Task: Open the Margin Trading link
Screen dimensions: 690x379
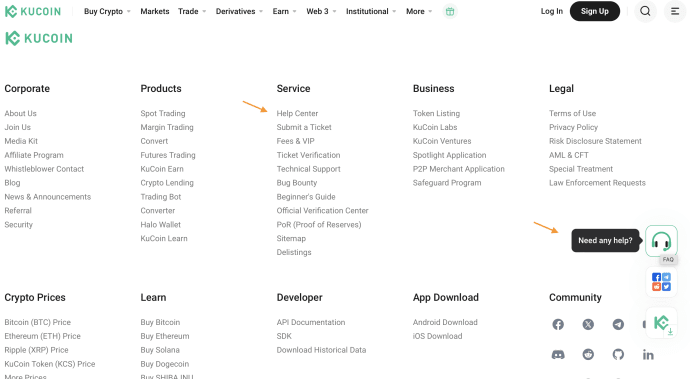Action: point(167,127)
